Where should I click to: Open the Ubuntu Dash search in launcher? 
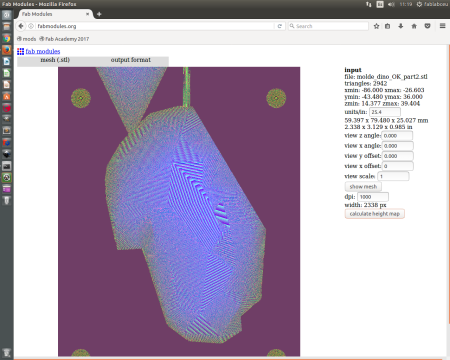click(x=7, y=15)
